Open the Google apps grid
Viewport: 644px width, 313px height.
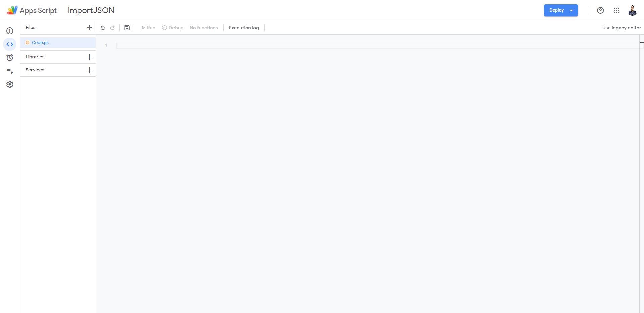[616, 10]
